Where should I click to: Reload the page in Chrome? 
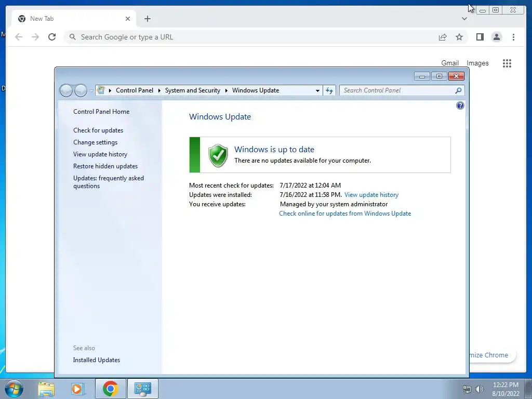point(52,37)
